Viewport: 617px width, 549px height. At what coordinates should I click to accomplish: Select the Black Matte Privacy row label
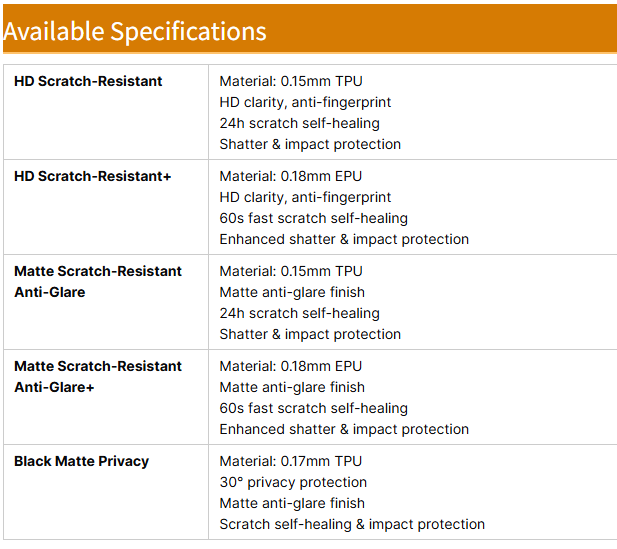point(81,461)
